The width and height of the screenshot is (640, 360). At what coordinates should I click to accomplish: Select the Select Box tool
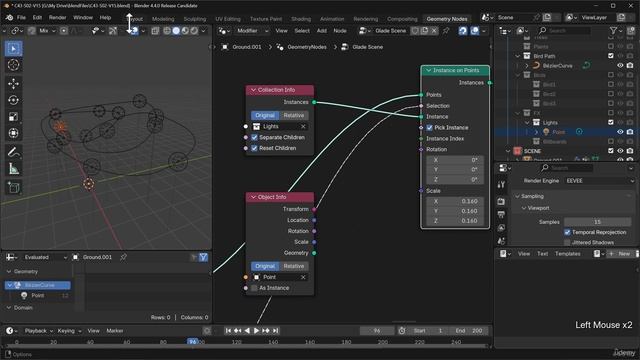point(13,49)
